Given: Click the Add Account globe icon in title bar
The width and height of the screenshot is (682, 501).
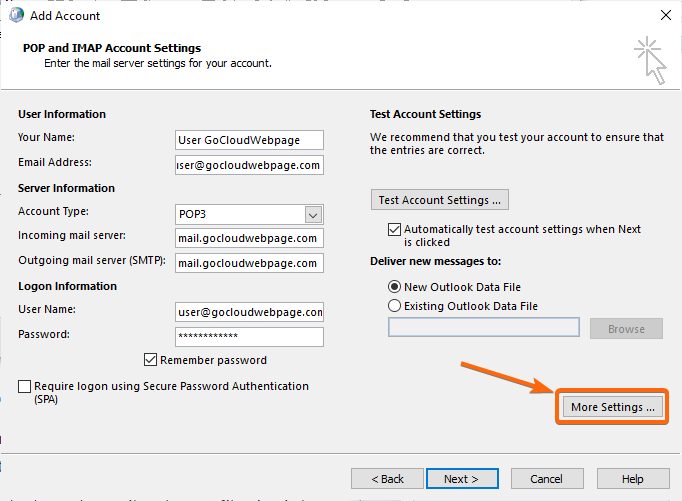Looking at the screenshot, I should pyautogui.click(x=17, y=15).
